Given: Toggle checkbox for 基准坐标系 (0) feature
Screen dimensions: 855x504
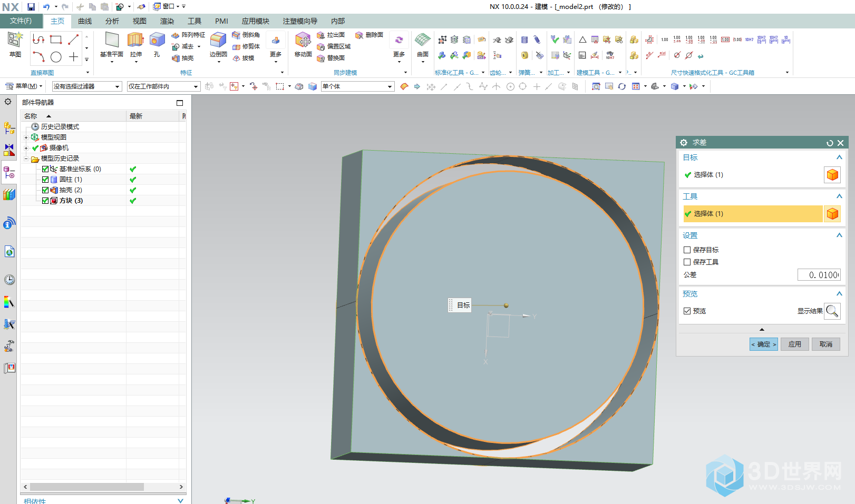Looking at the screenshot, I should 45,169.
